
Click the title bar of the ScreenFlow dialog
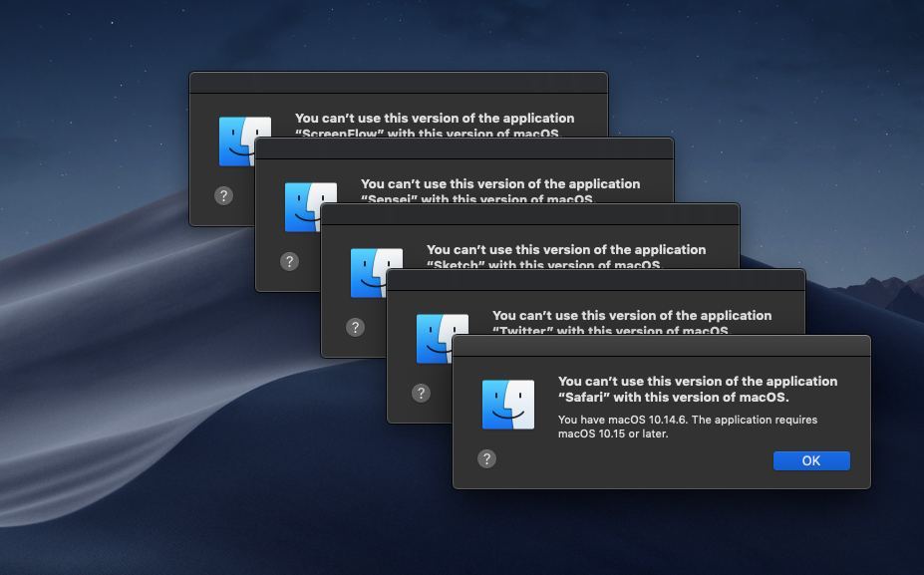pyautogui.click(x=399, y=83)
